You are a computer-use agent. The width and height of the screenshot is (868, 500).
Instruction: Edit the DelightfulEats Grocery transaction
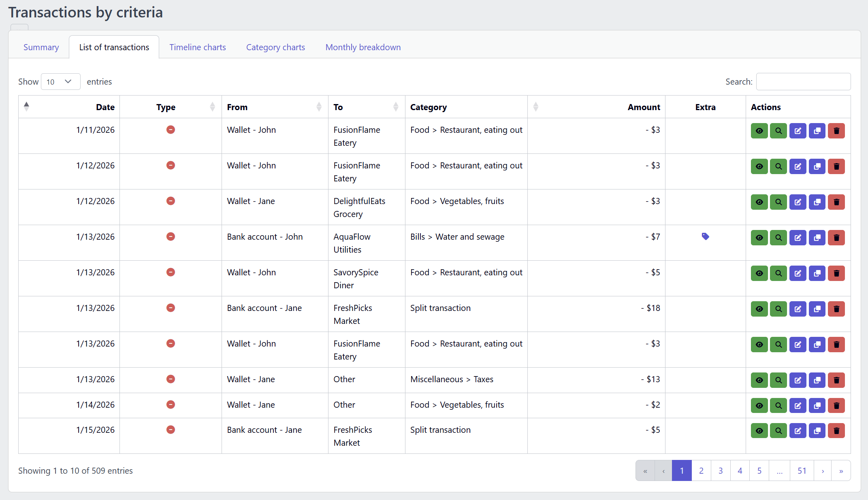[798, 202]
